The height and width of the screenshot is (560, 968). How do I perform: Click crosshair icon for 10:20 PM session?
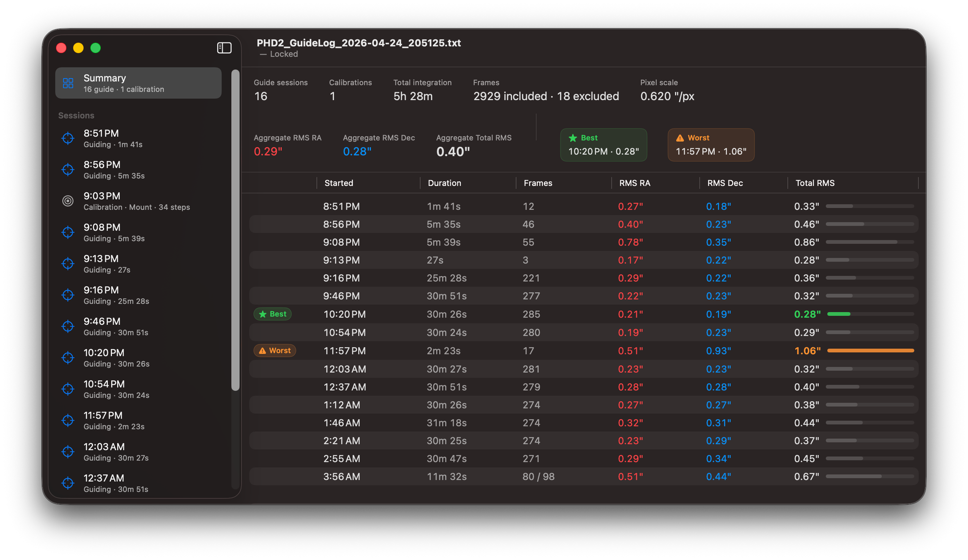68,358
